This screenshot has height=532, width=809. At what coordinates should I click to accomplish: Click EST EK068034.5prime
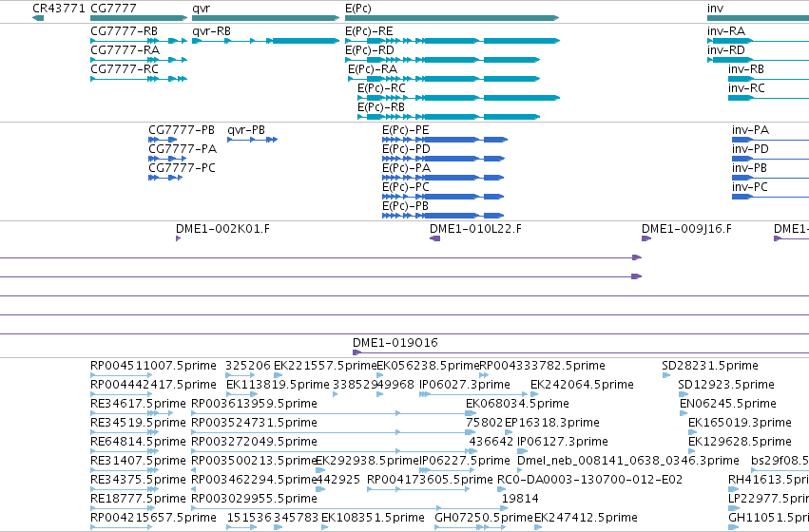[517, 405]
